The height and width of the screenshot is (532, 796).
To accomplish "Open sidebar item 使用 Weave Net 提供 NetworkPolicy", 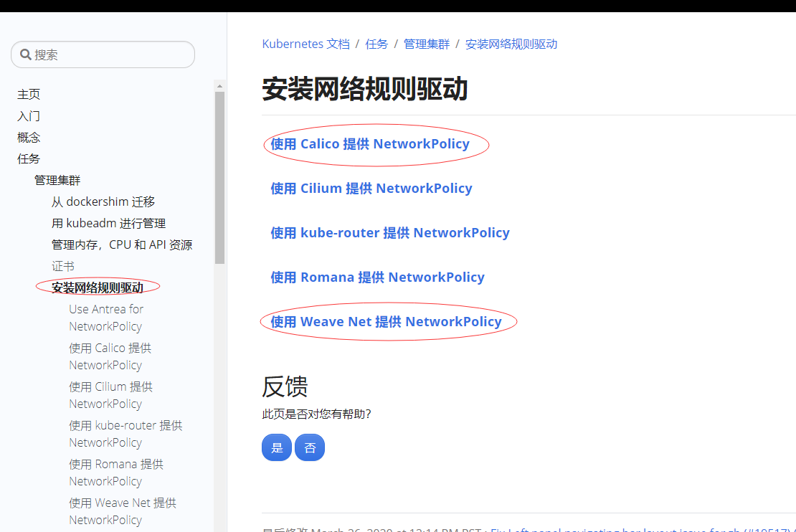I will pyautogui.click(x=123, y=511).
